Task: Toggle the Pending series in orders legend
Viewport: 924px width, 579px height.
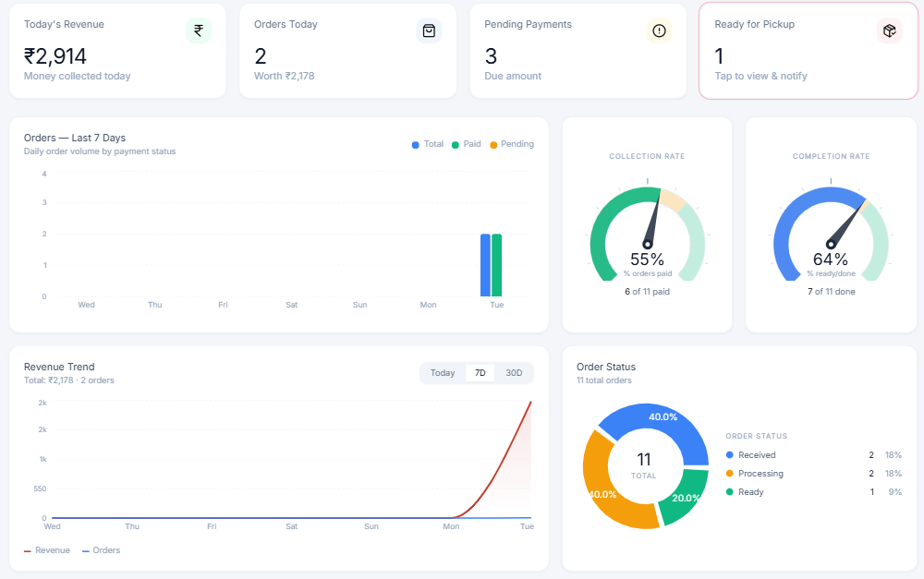Action: tap(512, 144)
